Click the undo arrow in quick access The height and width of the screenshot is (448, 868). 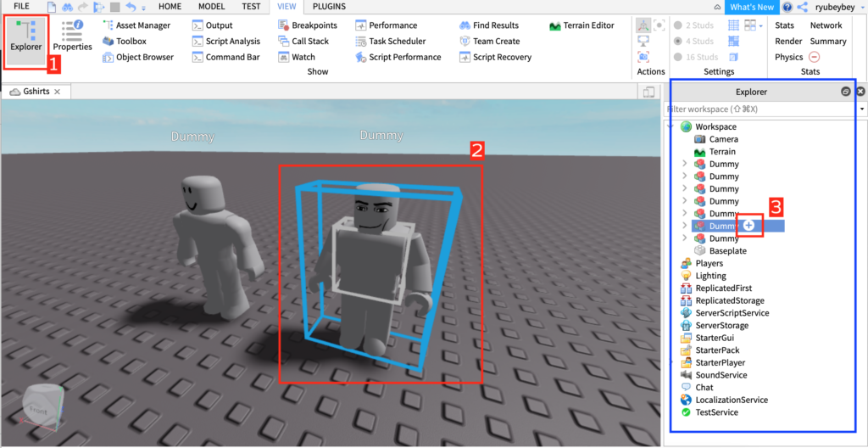pos(131,7)
